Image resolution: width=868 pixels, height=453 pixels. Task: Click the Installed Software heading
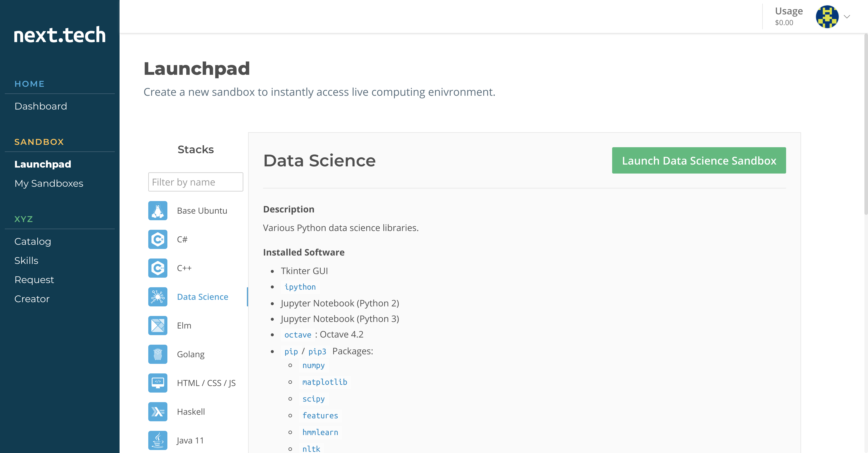(x=304, y=253)
